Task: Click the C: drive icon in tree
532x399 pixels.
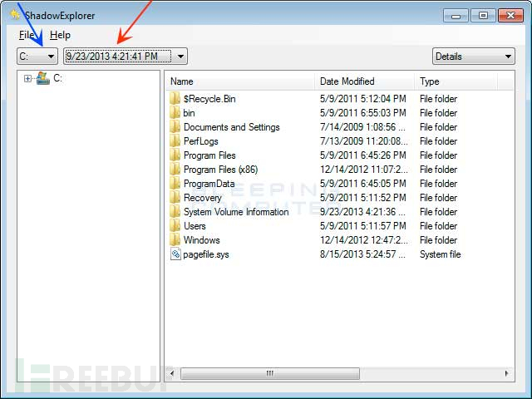Action: pyautogui.click(x=43, y=78)
